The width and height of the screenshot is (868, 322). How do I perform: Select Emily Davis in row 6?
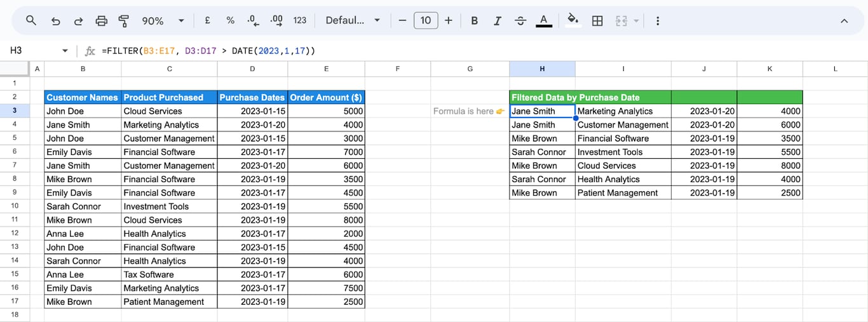(83, 152)
